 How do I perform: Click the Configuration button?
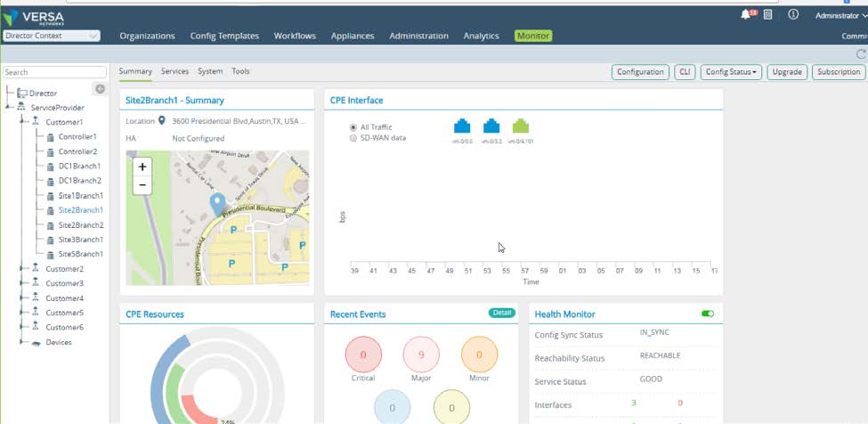(x=640, y=72)
